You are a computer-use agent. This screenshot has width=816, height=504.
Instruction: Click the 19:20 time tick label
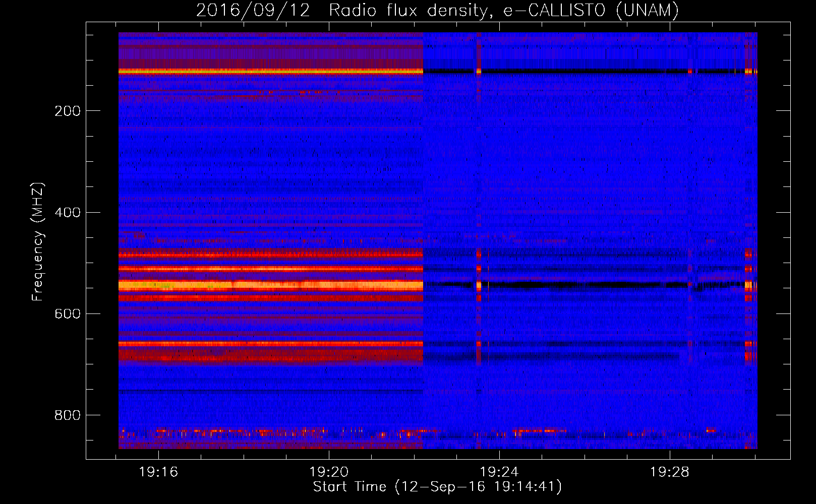tap(329, 472)
